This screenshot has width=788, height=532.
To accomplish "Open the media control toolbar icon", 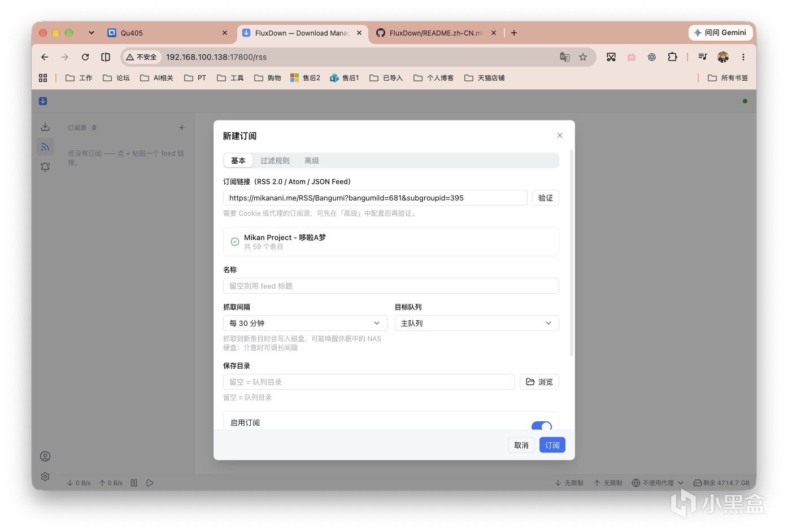I will (x=703, y=57).
